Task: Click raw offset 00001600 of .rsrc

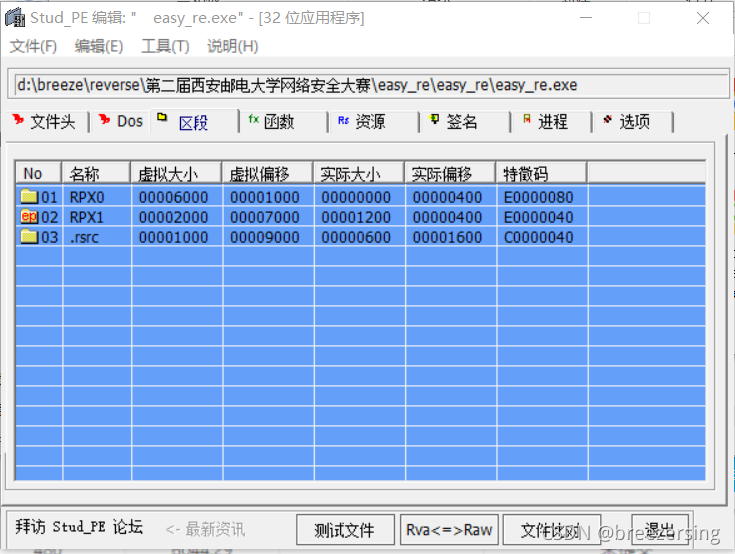Action: 448,237
